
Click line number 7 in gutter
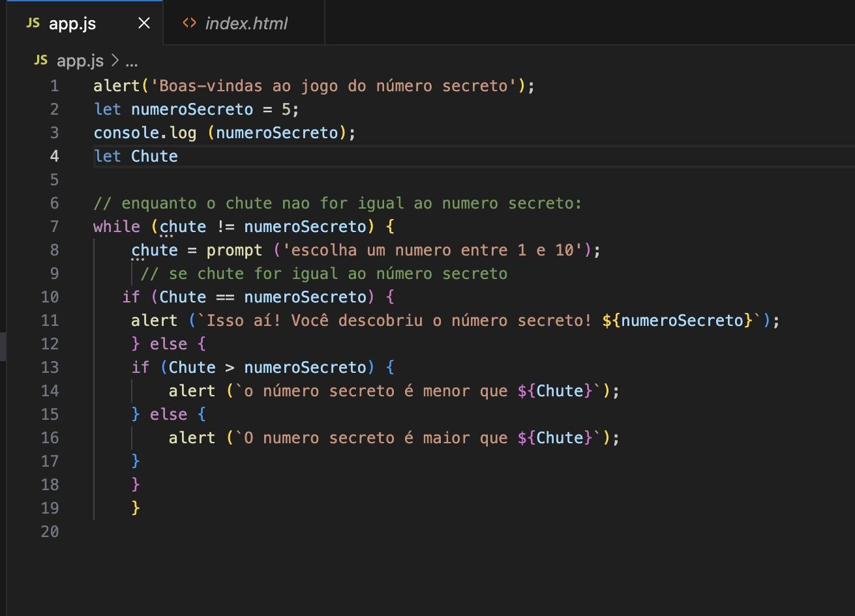pyautogui.click(x=54, y=227)
